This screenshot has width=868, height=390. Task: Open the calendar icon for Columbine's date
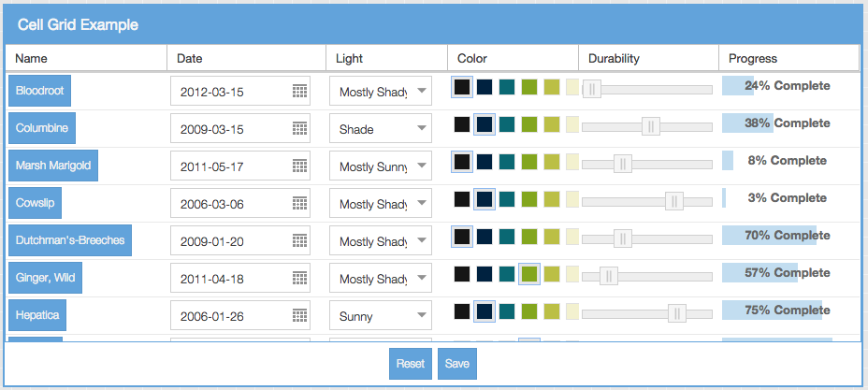click(x=299, y=129)
